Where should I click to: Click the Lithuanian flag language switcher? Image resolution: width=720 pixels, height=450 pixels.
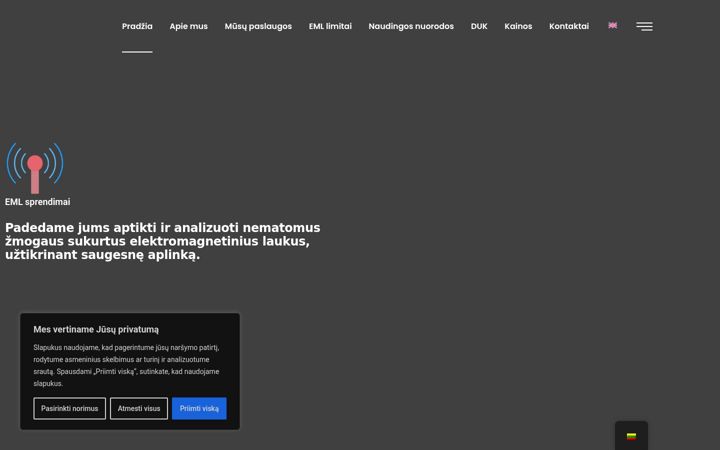tap(631, 436)
